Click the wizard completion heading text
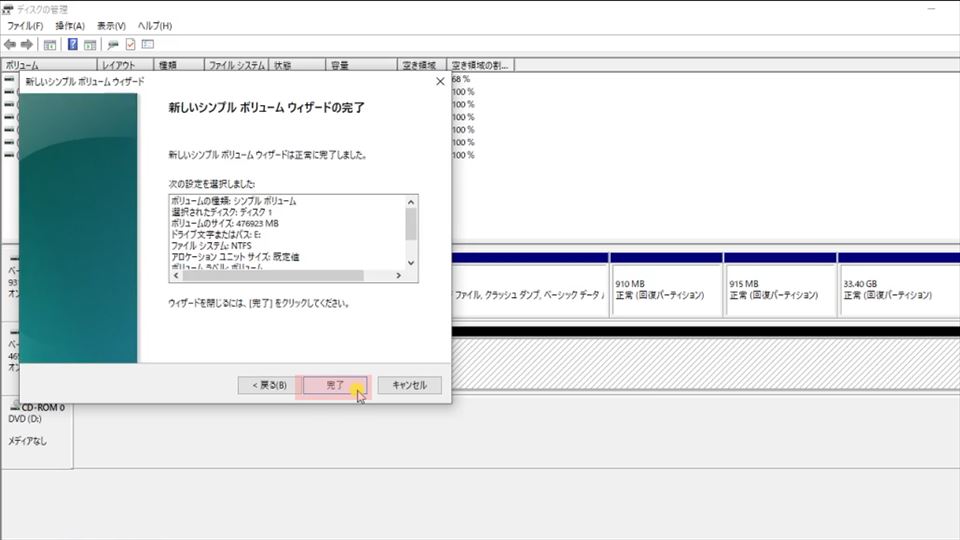960x540 pixels. click(266, 108)
